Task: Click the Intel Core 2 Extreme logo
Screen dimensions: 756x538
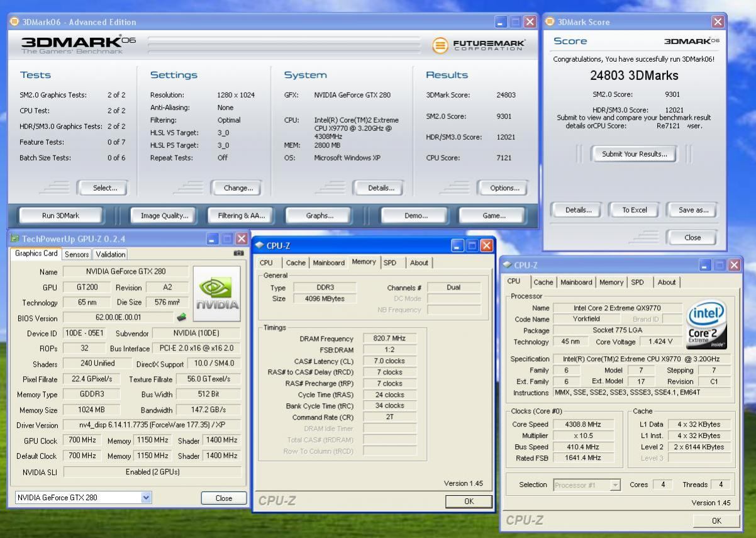Action: click(707, 324)
